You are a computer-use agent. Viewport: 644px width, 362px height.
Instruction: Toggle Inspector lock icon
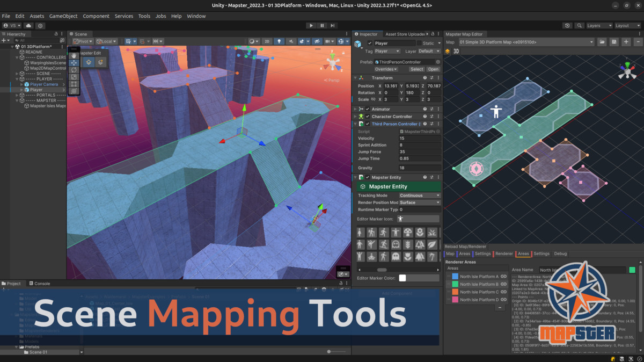[433, 34]
